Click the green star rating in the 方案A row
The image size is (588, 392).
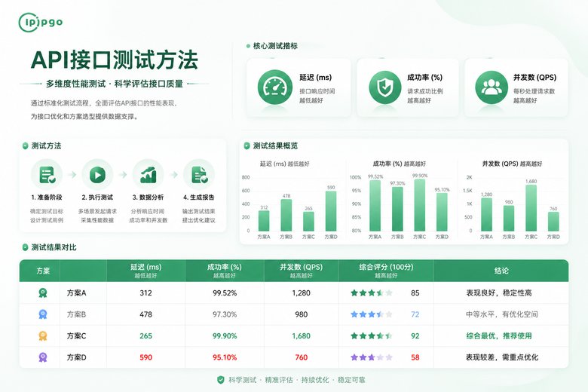tap(371, 293)
